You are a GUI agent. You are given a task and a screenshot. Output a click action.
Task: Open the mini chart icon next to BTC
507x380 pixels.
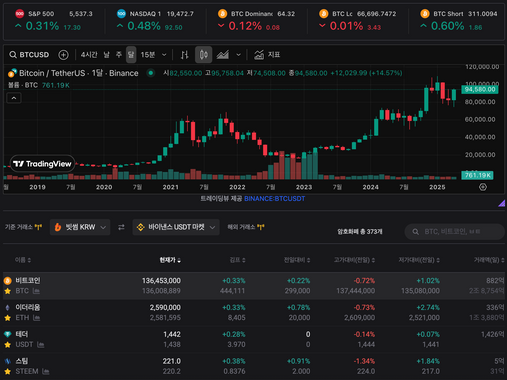[x=36, y=291]
